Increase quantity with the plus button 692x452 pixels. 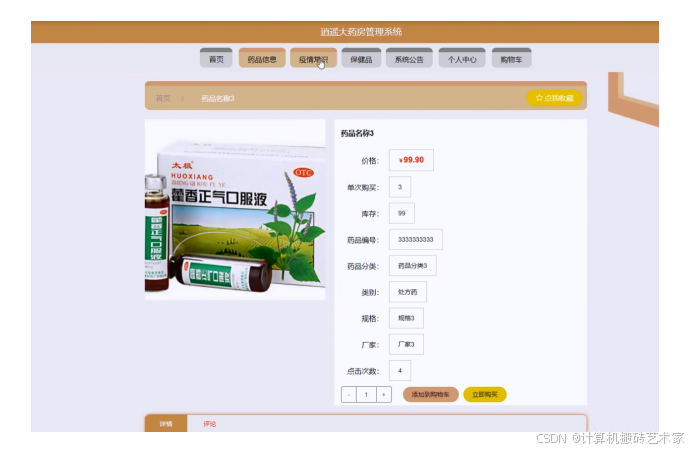(x=384, y=394)
